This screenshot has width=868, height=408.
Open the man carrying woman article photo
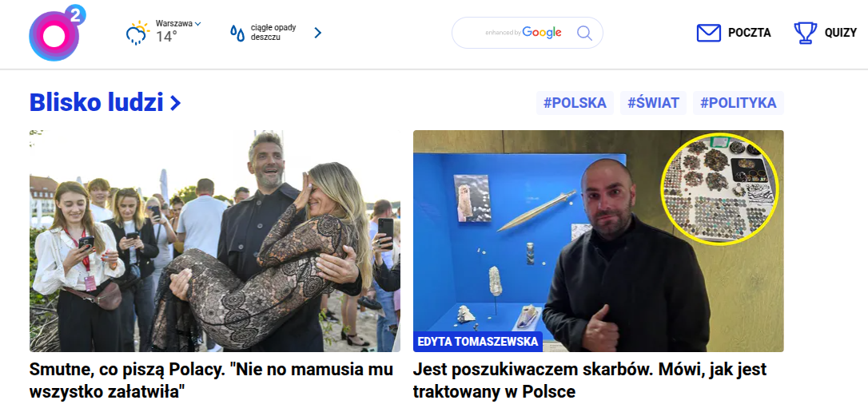click(215, 241)
